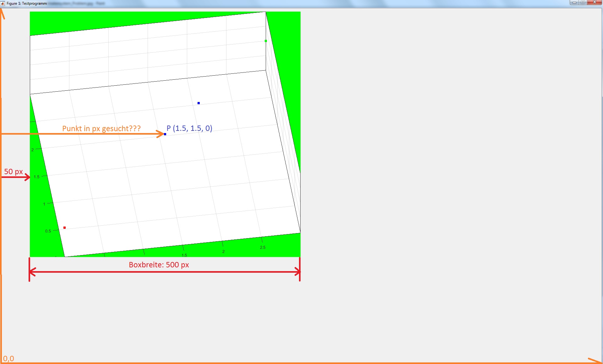
Task: Click the 'P (1.5, 1.5, 0)' label
Action: pos(189,128)
